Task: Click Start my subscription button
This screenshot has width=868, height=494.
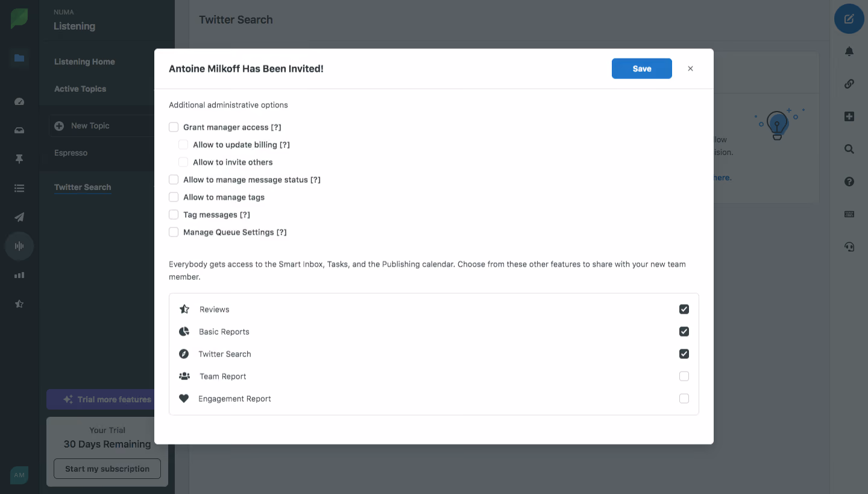Action: coord(107,469)
